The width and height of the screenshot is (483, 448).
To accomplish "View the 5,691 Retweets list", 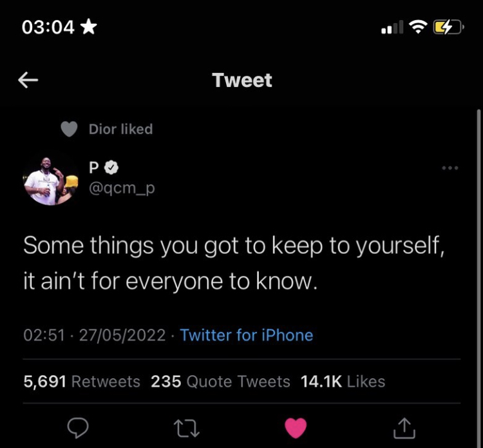I will (82, 382).
